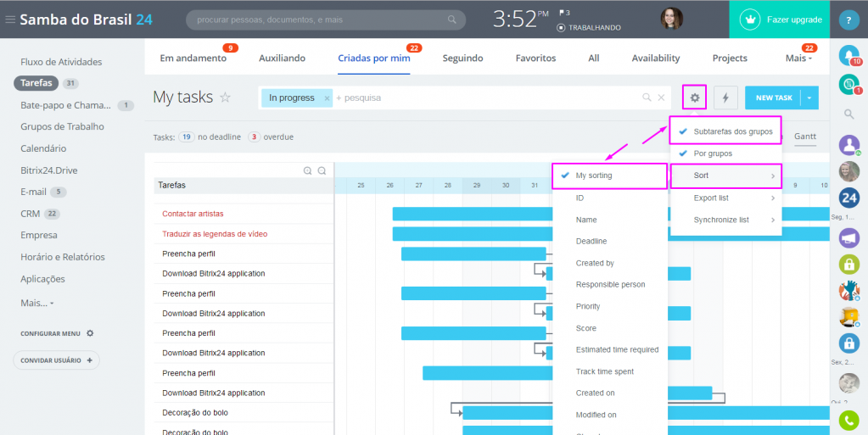Click the Configurar Menu gear icon
868x435 pixels.
(x=90, y=334)
